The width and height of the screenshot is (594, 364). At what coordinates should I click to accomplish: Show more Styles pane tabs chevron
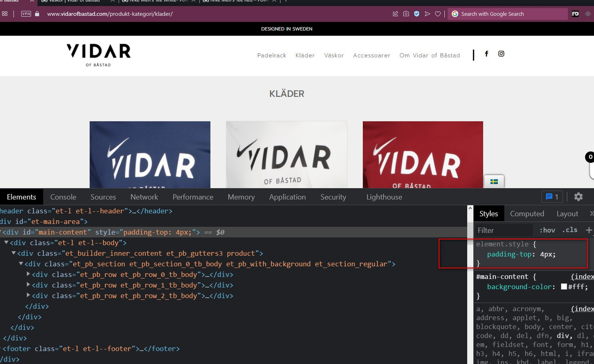click(x=591, y=213)
